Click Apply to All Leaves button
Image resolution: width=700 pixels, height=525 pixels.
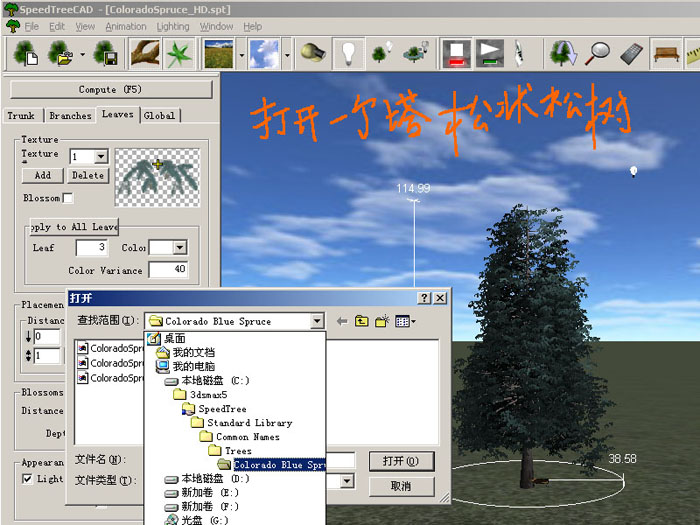point(74,227)
